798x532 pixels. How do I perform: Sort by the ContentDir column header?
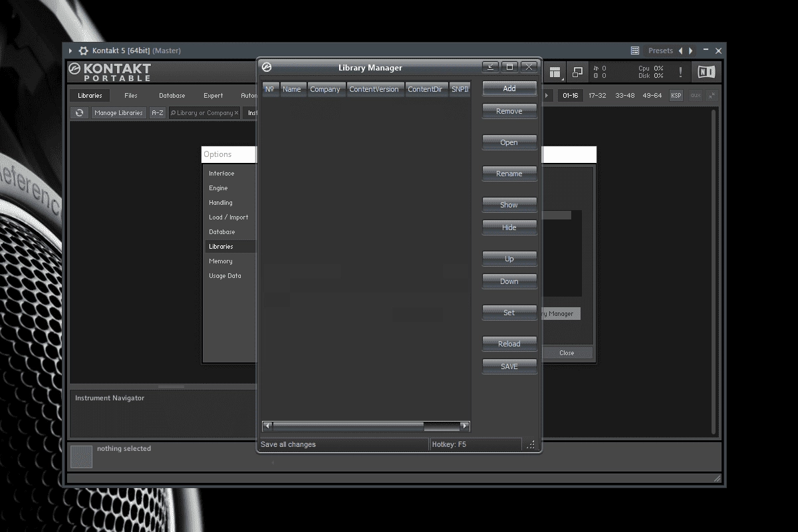click(425, 89)
